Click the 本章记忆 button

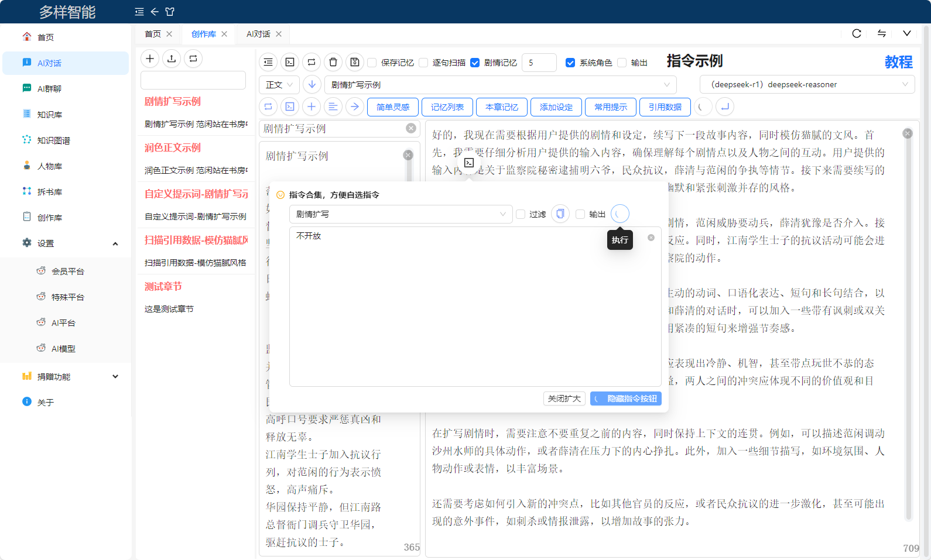pyautogui.click(x=502, y=107)
